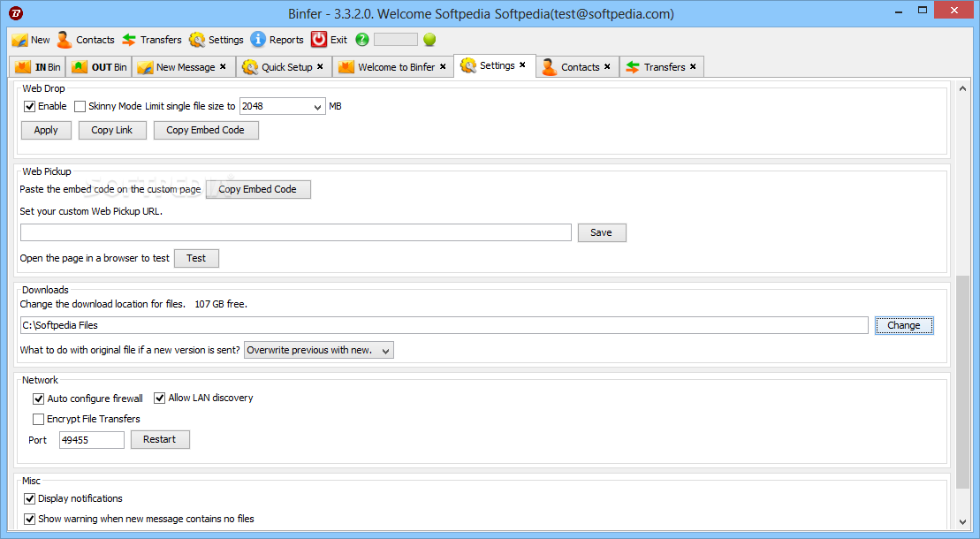Close the Transfers tab

point(693,66)
